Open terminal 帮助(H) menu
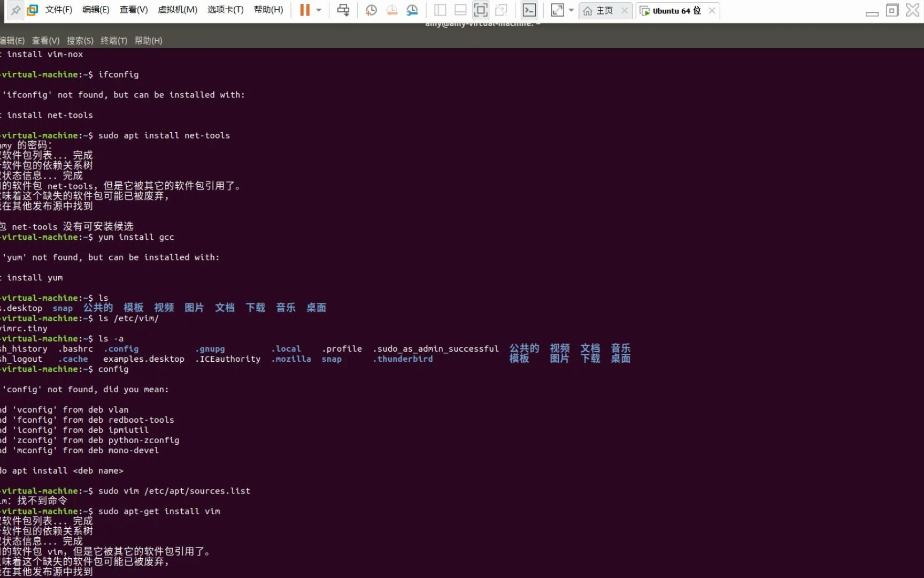Image resolution: width=924 pixels, height=578 pixels. pyautogui.click(x=148, y=41)
